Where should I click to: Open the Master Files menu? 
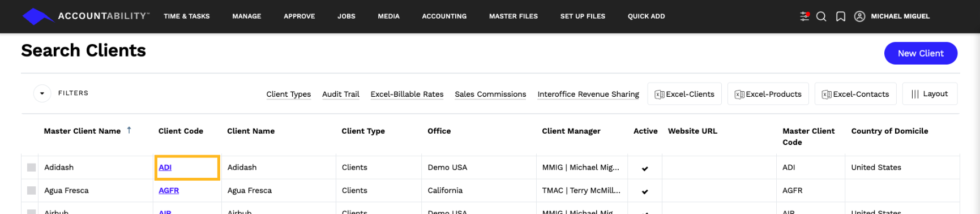[x=513, y=16]
